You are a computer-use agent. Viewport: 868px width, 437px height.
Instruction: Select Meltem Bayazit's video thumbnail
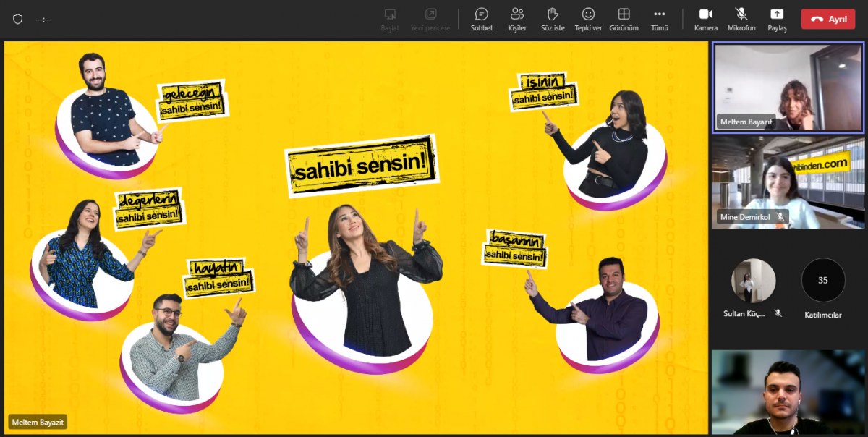pos(788,87)
